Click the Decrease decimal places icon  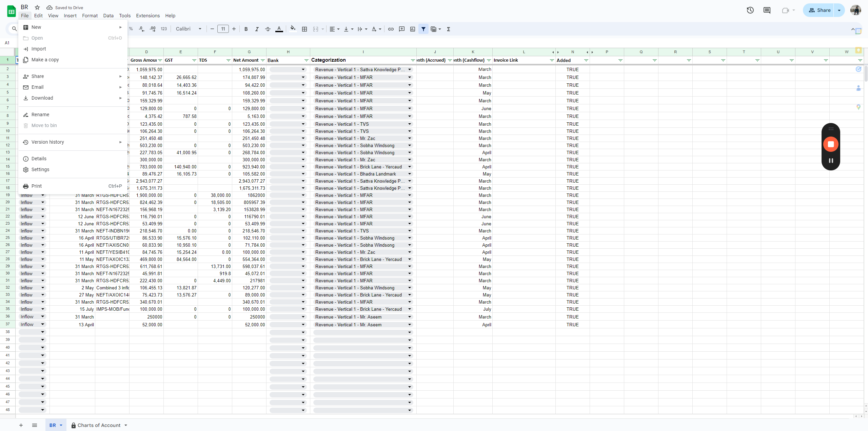(x=142, y=29)
